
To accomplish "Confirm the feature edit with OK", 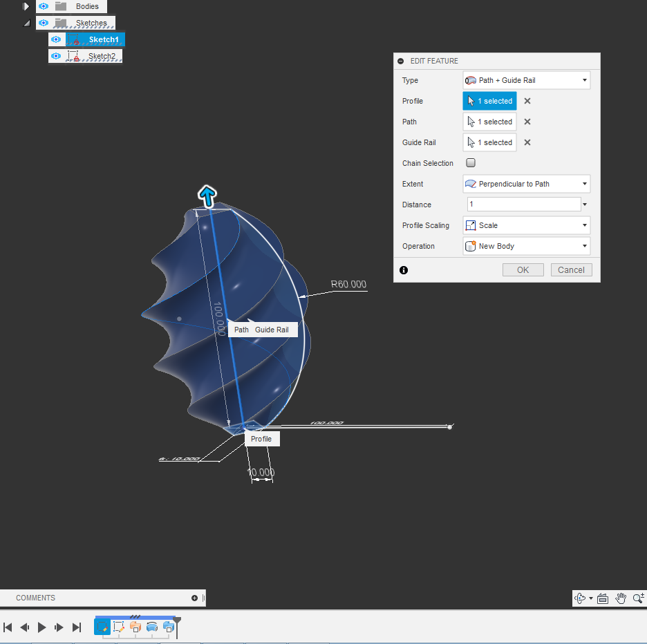I will click(x=523, y=269).
